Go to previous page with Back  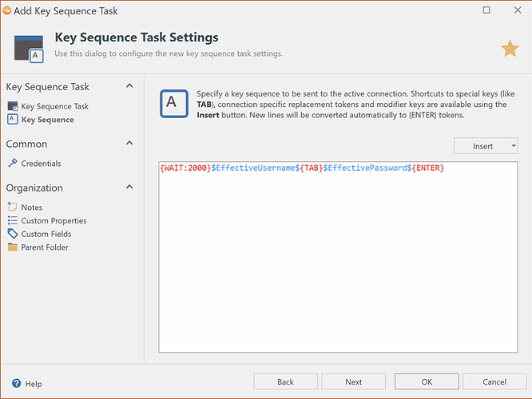click(285, 382)
